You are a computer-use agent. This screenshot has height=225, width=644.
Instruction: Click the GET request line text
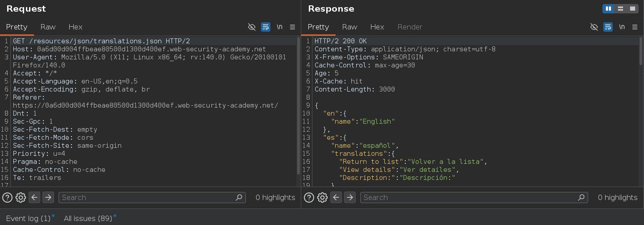(101, 41)
